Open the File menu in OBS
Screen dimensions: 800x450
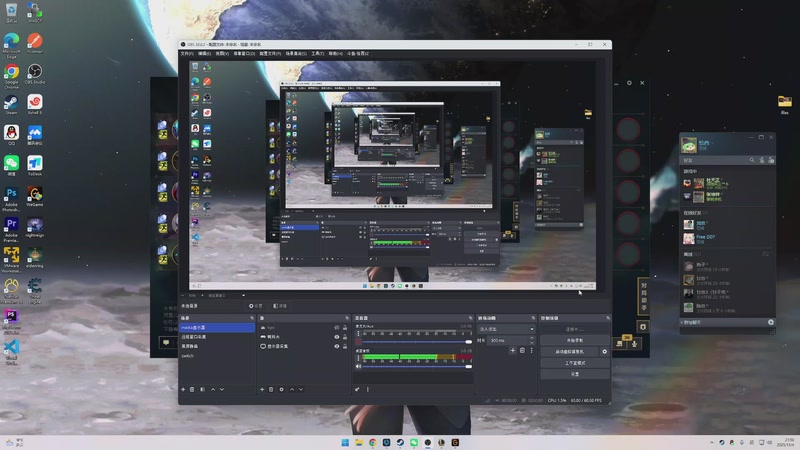[x=187, y=54]
